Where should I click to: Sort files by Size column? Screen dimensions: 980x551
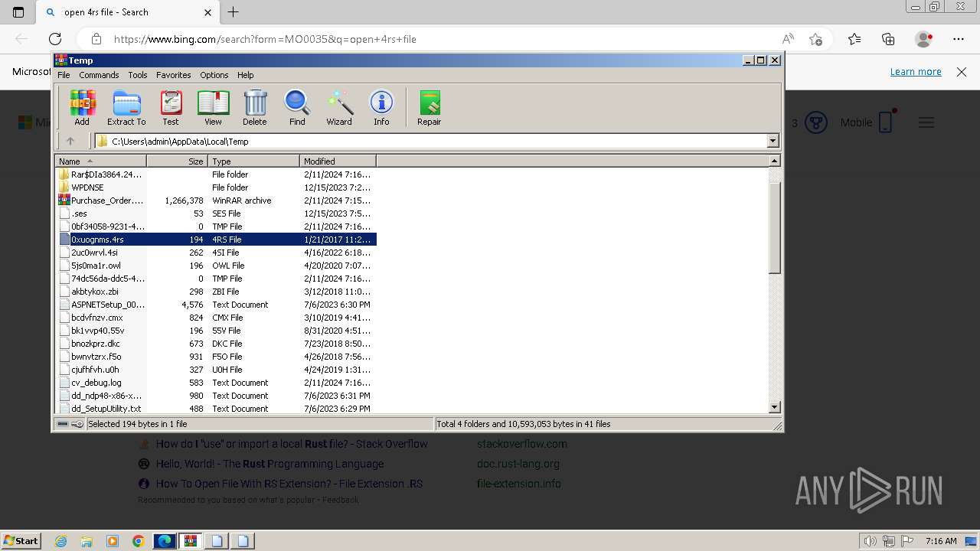click(x=178, y=161)
